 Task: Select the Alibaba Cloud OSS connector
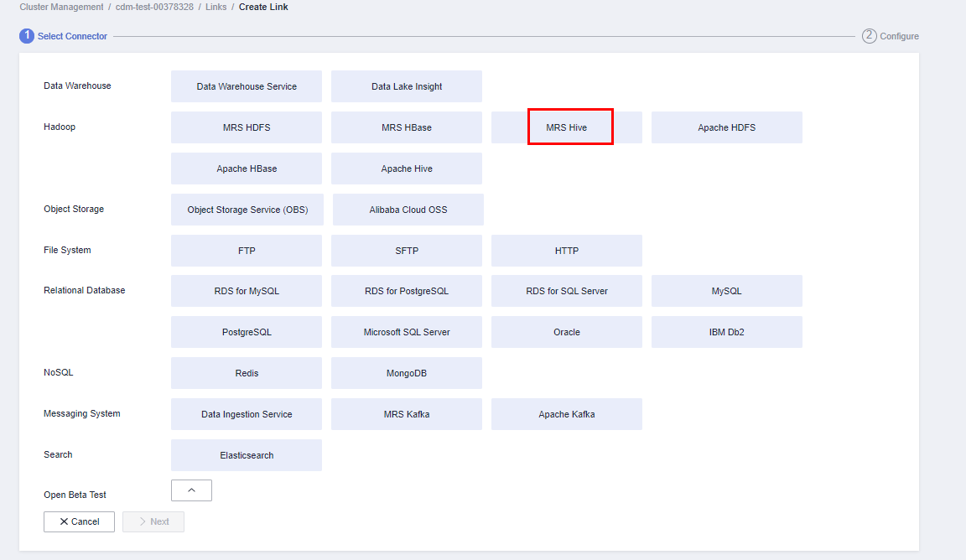[x=408, y=210]
